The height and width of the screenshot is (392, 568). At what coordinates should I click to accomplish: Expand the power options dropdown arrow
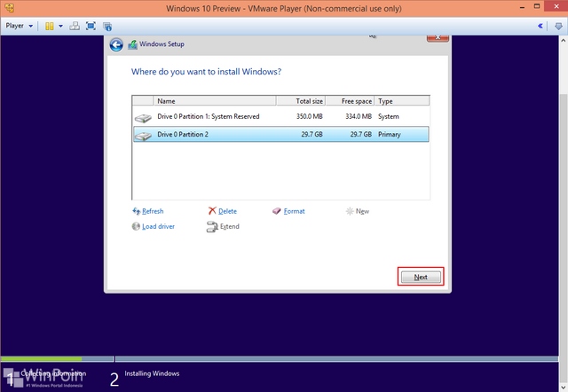[x=60, y=26]
